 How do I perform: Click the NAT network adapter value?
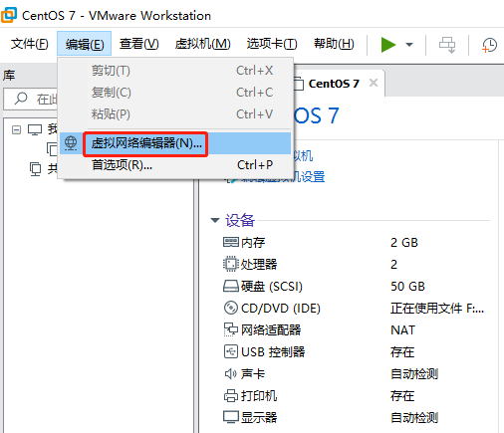[x=402, y=330]
